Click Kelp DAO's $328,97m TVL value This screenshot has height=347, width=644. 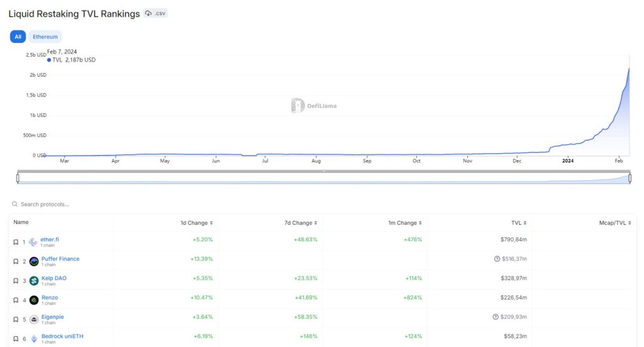point(514,278)
